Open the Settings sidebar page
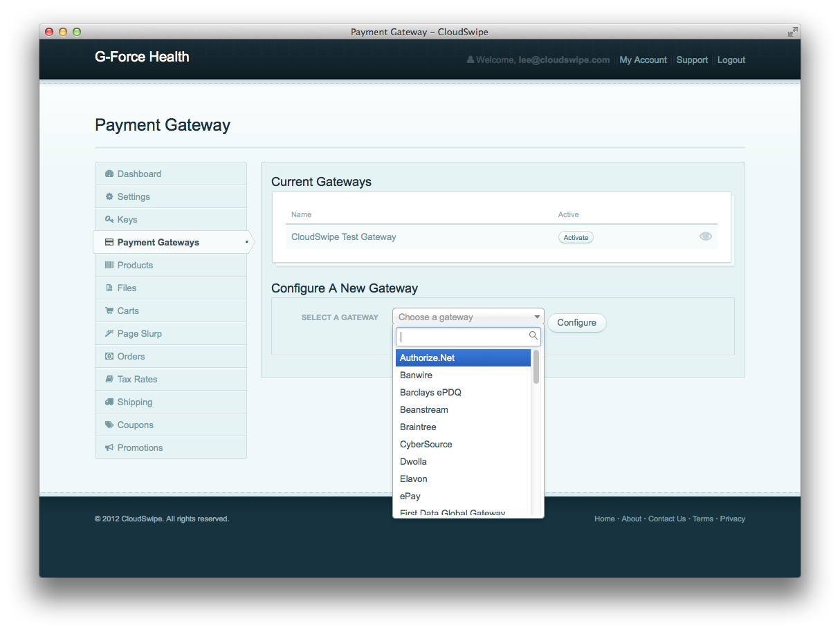 171,196
